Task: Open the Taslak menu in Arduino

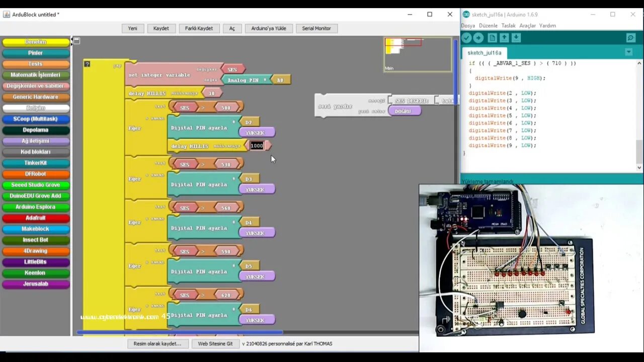Action: (x=508, y=26)
